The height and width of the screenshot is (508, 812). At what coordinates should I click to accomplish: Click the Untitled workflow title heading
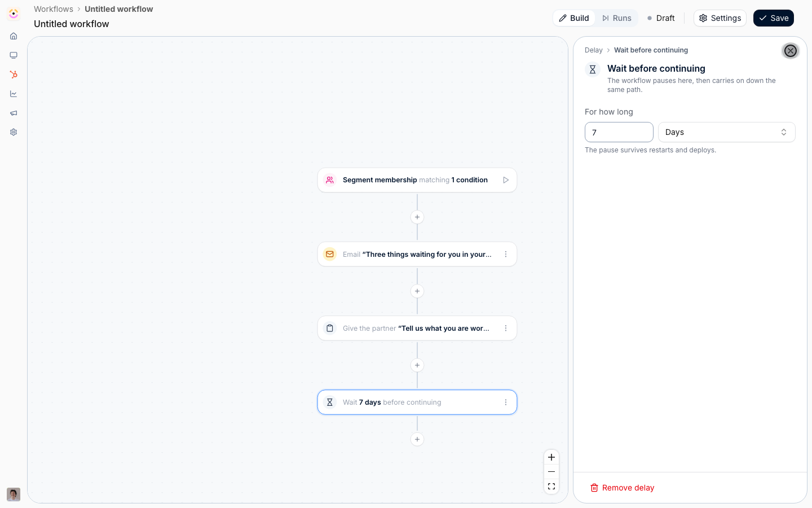point(72,24)
